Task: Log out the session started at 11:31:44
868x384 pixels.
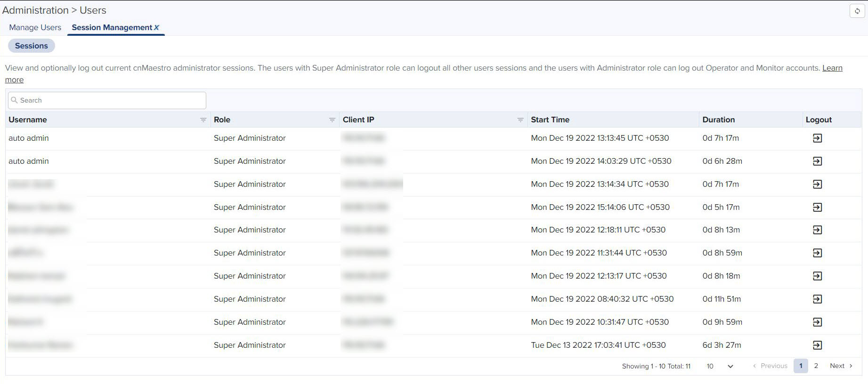Action: point(817,253)
